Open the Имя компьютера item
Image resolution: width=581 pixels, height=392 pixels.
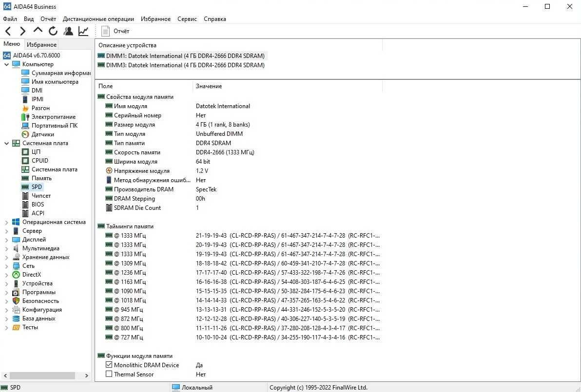[50, 82]
